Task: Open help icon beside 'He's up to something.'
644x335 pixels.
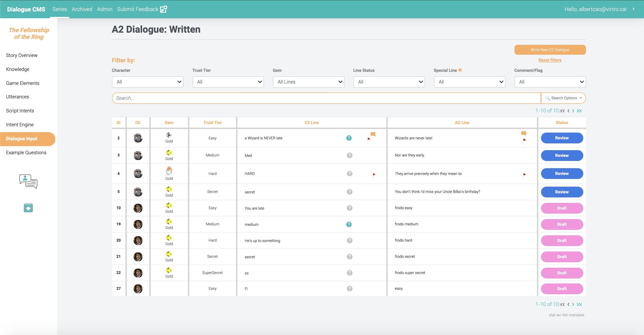Action: click(x=349, y=240)
